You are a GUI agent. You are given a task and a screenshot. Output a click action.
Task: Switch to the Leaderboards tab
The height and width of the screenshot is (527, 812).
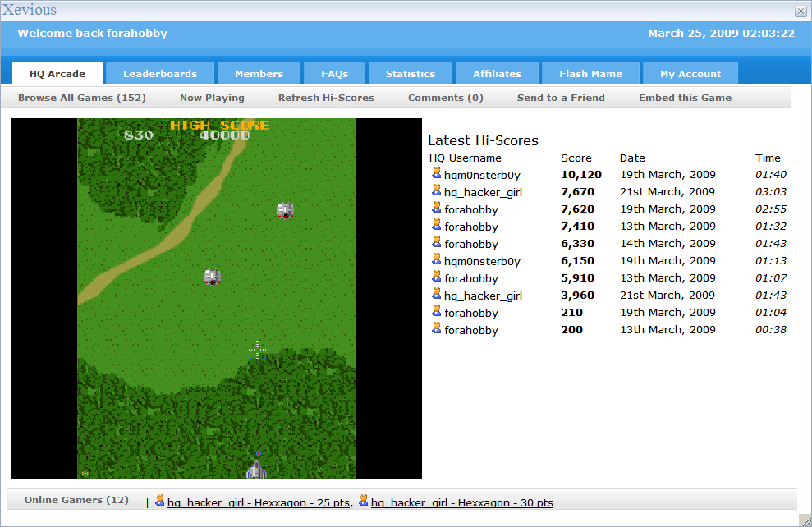(160, 74)
